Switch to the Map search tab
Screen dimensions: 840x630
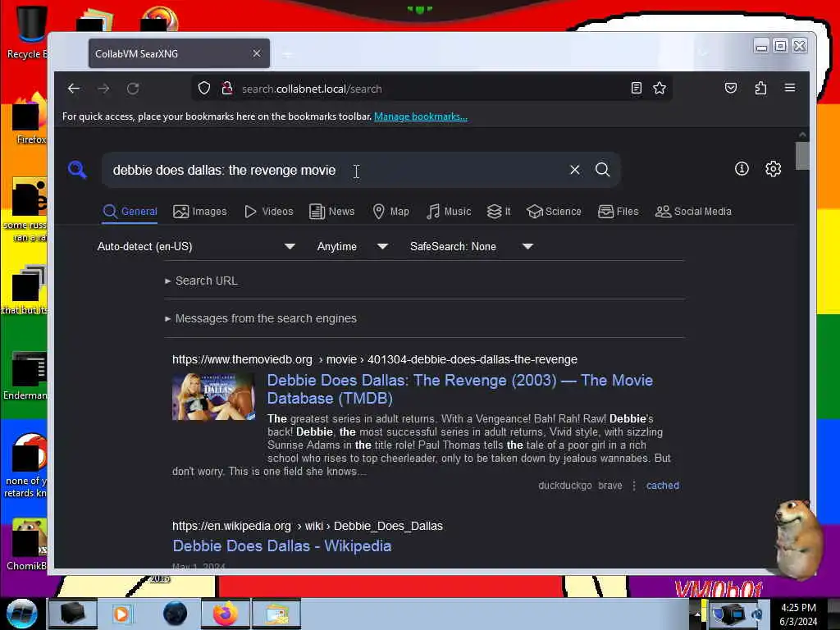(391, 212)
